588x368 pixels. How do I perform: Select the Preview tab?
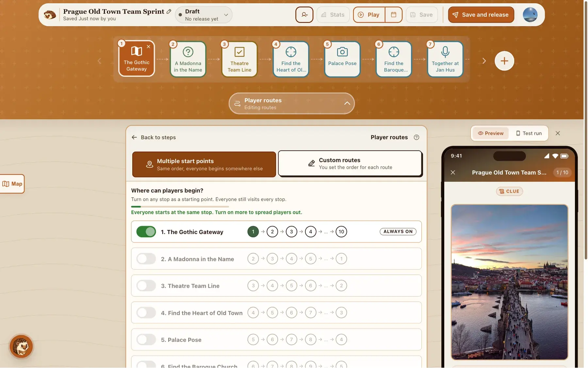click(490, 133)
